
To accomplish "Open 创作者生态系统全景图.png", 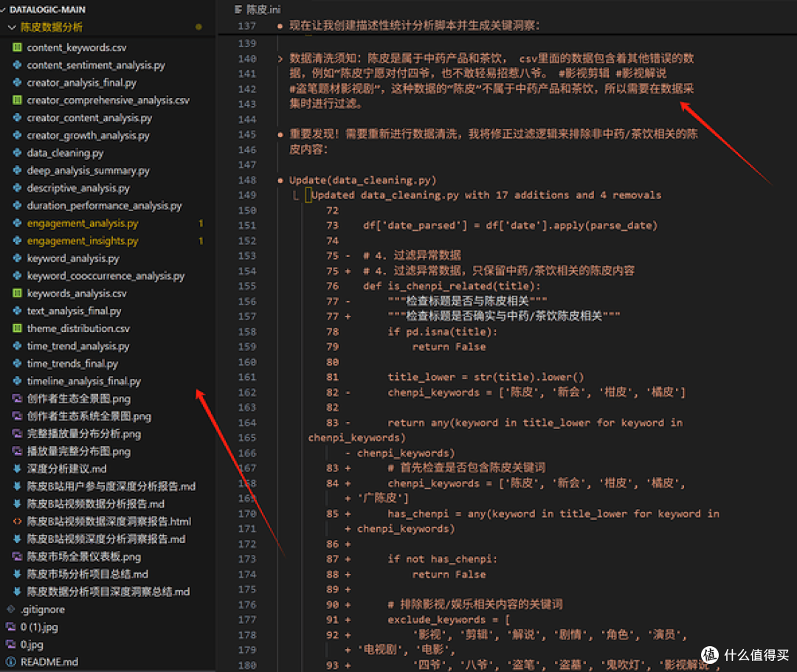I will coord(89,417).
